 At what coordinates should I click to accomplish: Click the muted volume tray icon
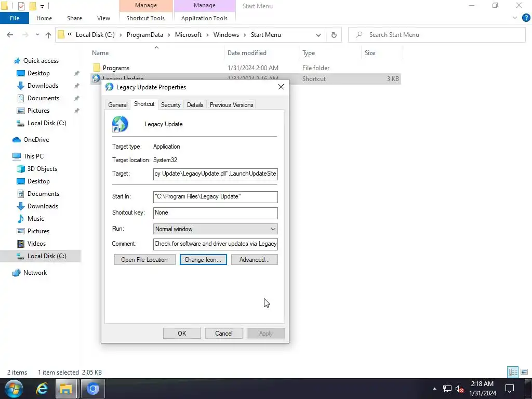click(459, 389)
